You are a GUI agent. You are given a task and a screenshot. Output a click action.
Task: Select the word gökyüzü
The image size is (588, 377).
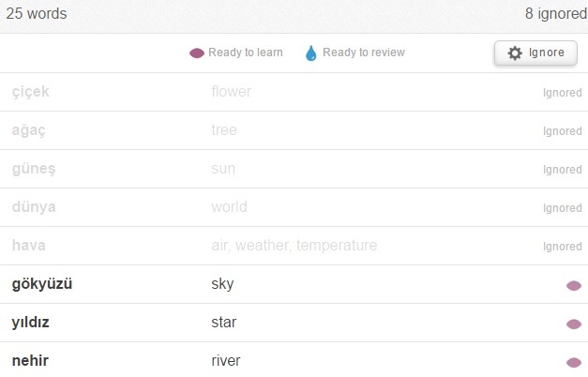tap(42, 284)
